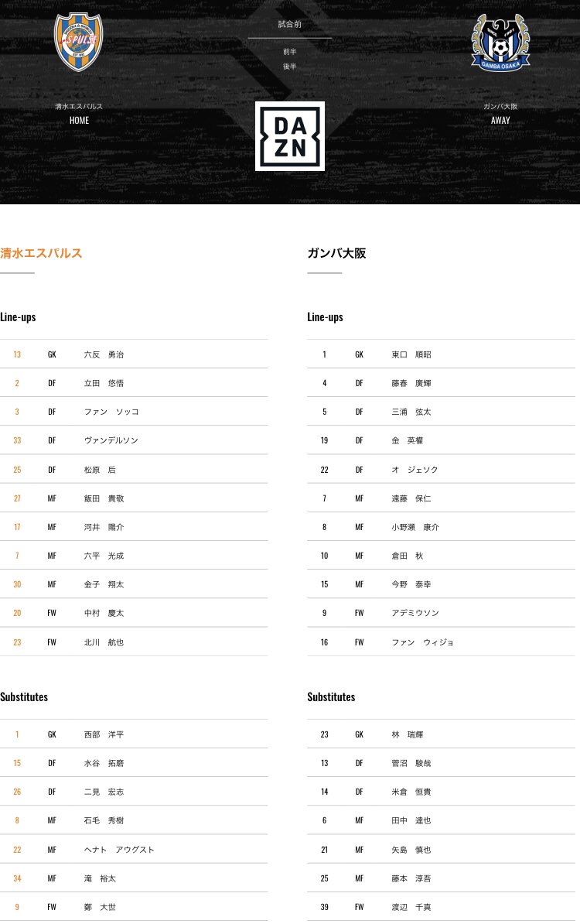Click substitute goalkeeper 西部 洋平

pos(104,735)
